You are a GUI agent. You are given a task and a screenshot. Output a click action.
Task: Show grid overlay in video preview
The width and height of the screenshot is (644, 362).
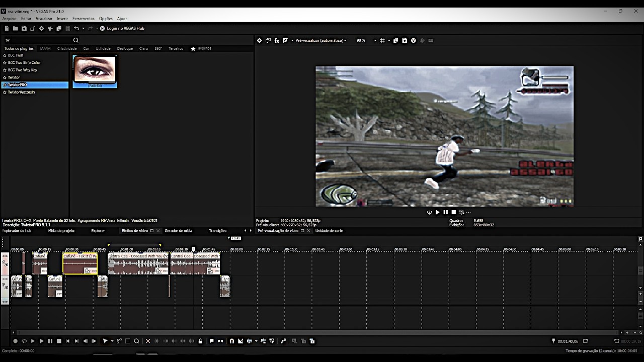click(x=382, y=40)
